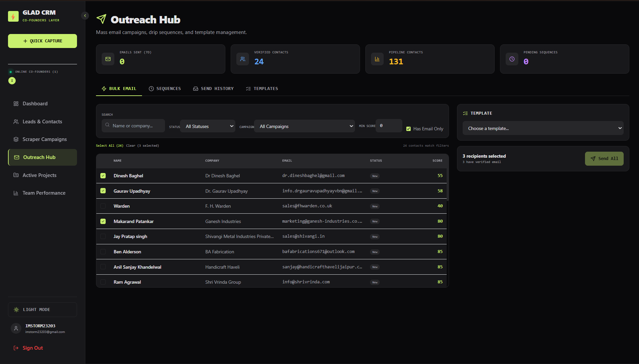
Task: Switch to the Templates tab
Action: pos(262,89)
